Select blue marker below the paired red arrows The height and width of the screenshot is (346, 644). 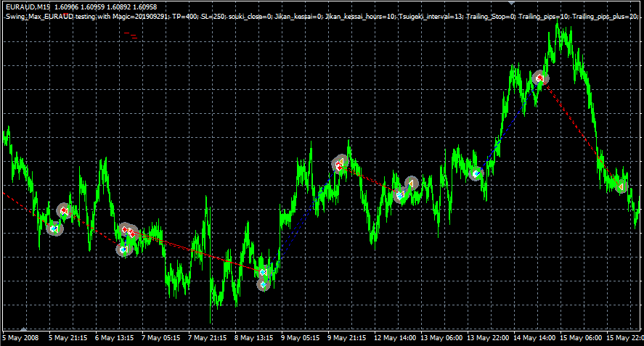(123, 250)
